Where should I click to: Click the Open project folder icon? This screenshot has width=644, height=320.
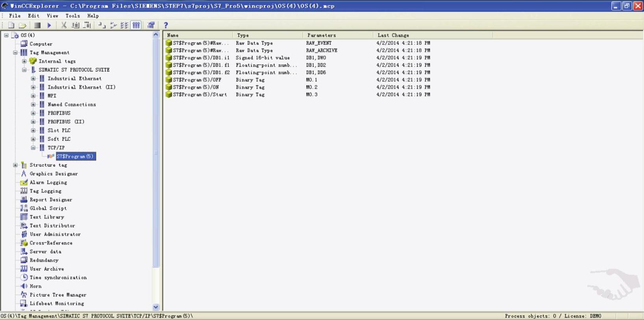[x=22, y=26]
